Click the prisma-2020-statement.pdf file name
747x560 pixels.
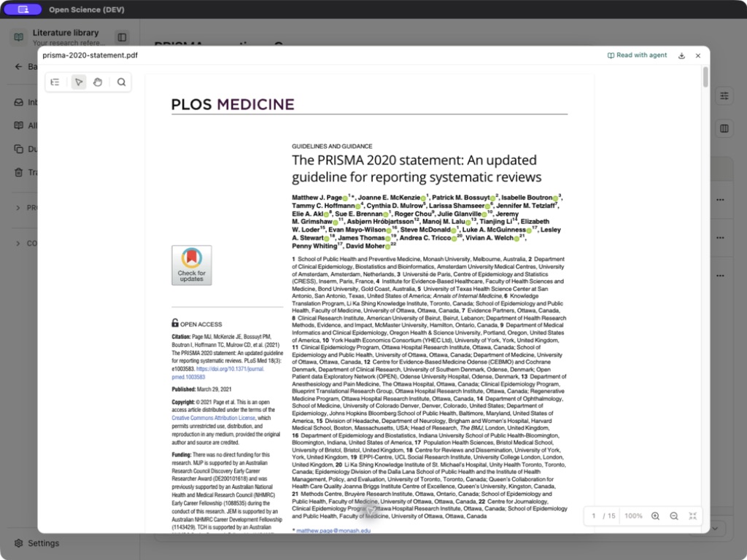(90, 55)
